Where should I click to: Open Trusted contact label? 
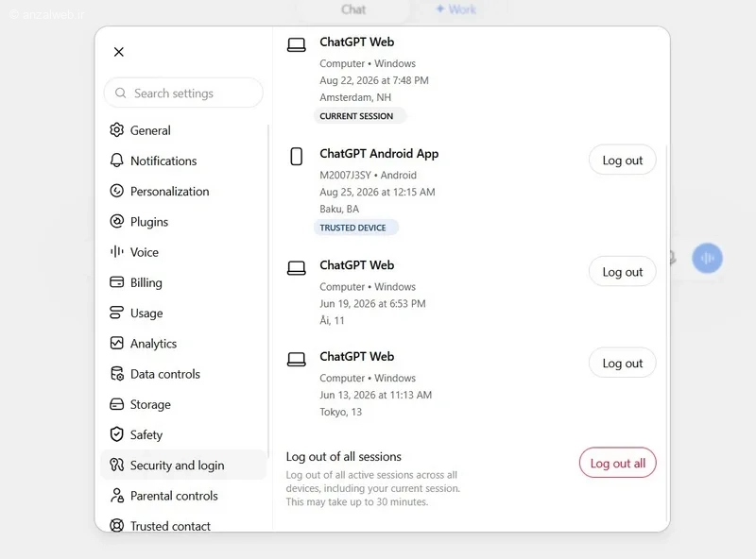pyautogui.click(x=170, y=526)
